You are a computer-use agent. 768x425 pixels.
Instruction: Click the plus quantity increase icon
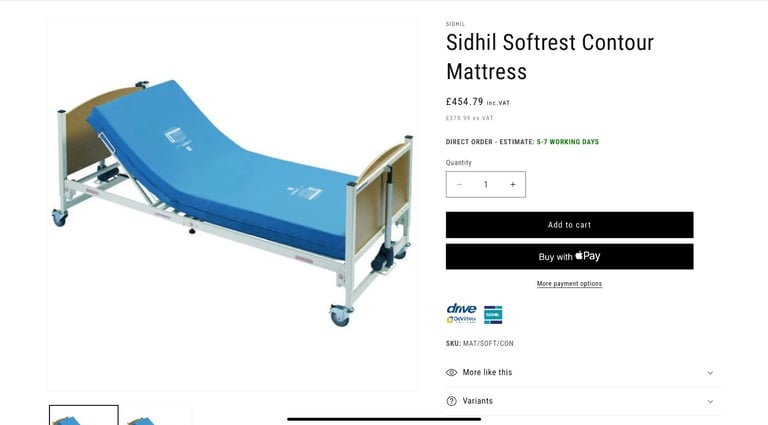pyautogui.click(x=512, y=185)
